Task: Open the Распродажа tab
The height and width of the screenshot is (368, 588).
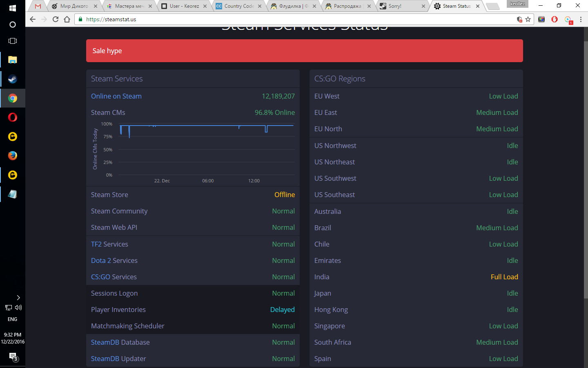Action: [348, 6]
